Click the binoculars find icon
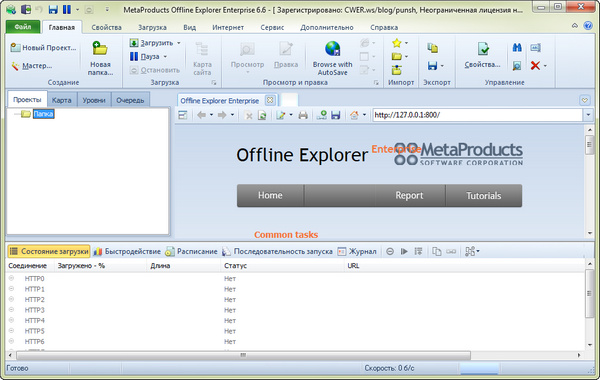The width and height of the screenshot is (600, 380). (517, 47)
